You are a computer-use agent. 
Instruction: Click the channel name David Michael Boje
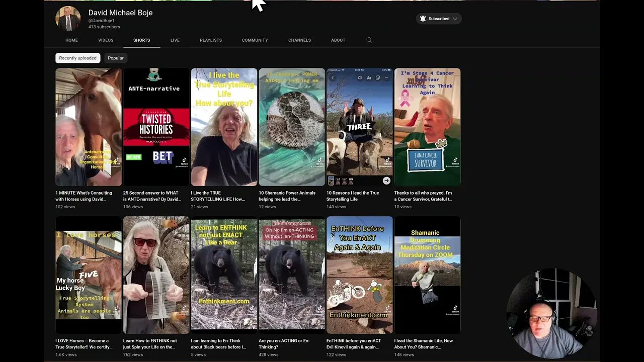[120, 13]
